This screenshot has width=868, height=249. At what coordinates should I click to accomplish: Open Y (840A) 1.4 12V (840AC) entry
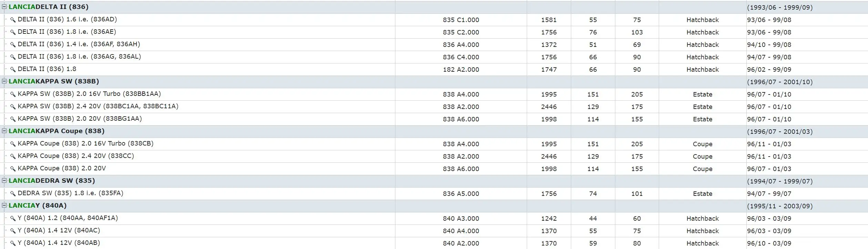point(59,230)
